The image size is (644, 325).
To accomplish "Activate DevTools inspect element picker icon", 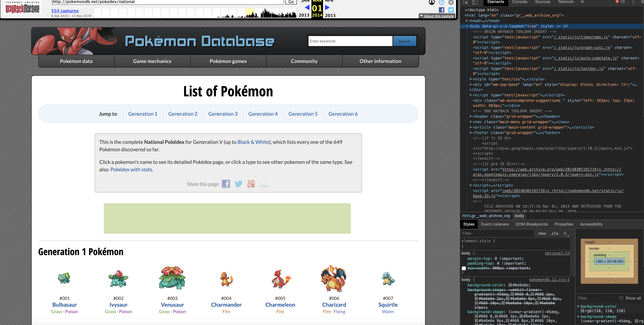I will click(x=466, y=2).
